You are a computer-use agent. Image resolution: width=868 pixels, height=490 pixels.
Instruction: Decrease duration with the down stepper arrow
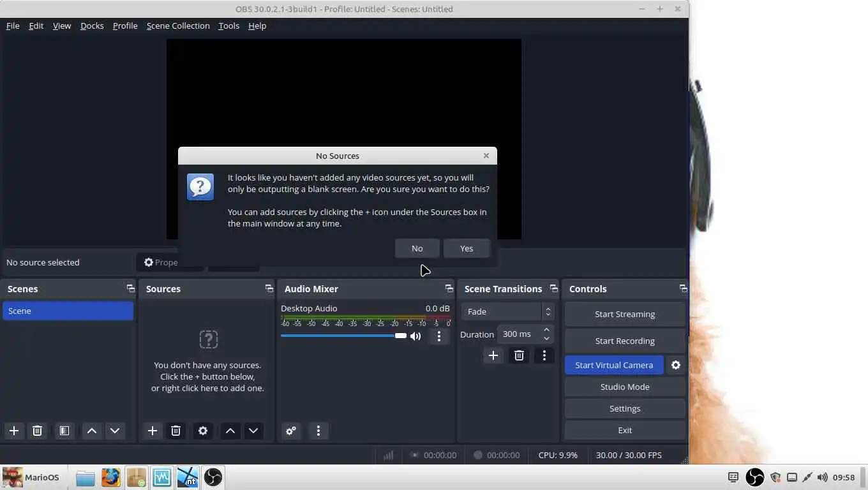547,339
